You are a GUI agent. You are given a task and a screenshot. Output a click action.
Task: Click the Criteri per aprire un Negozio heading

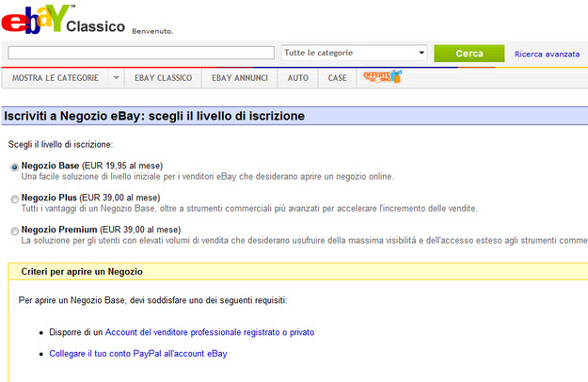[x=82, y=271]
